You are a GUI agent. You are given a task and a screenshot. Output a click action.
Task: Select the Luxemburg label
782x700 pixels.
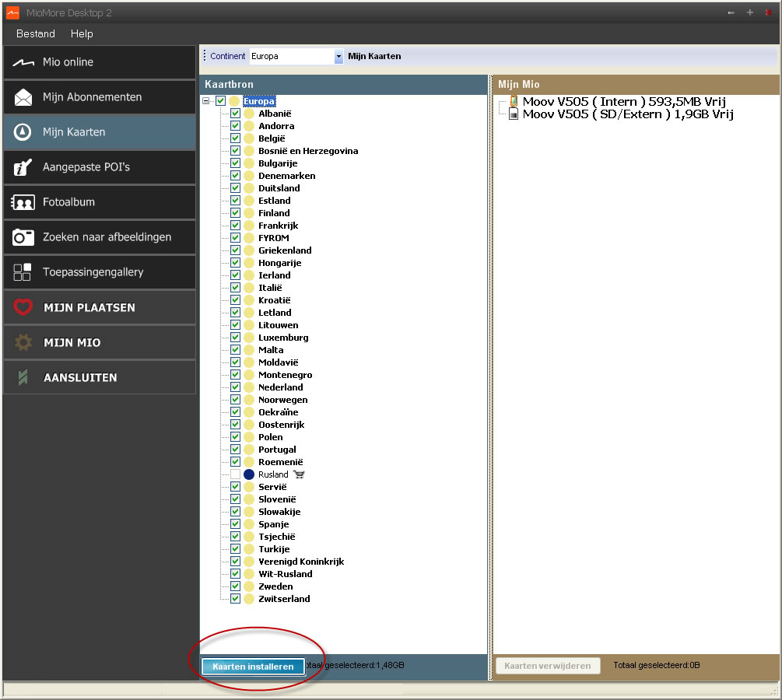tap(283, 338)
